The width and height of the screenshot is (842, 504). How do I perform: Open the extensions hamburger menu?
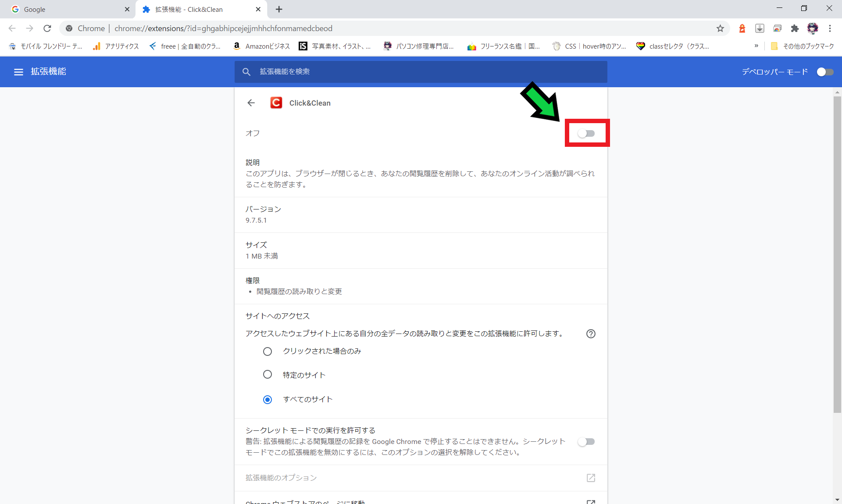(x=18, y=72)
